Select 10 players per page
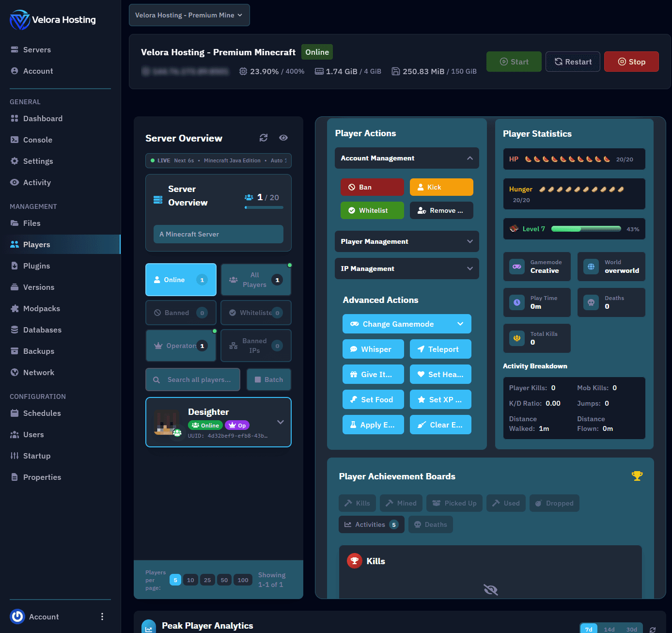This screenshot has width=672, height=633. click(x=190, y=580)
